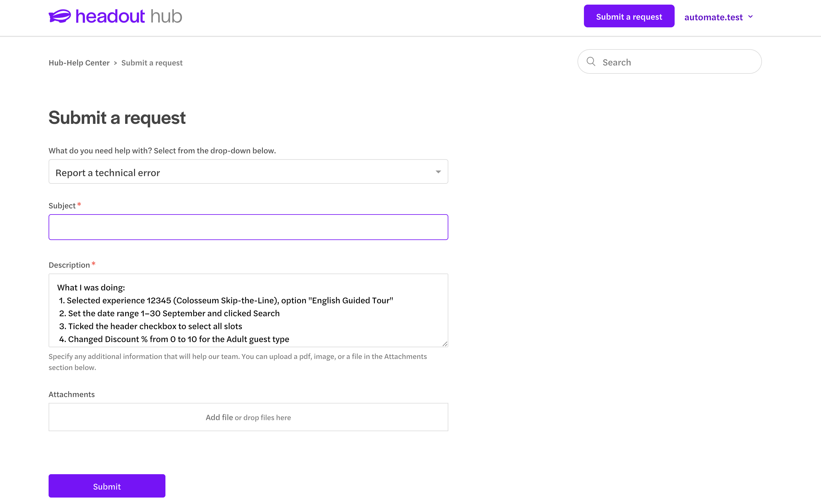Click the "Subject" field label

point(62,206)
